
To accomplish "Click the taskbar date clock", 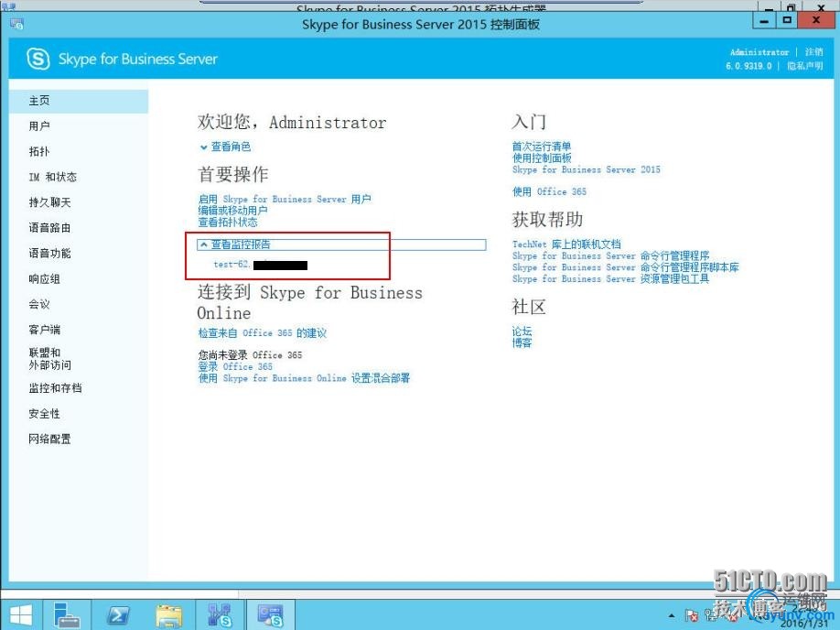I will (x=803, y=617).
